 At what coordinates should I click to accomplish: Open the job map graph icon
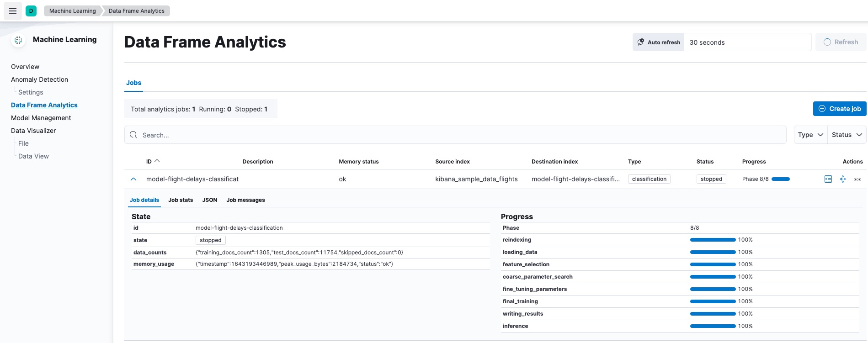(843, 179)
